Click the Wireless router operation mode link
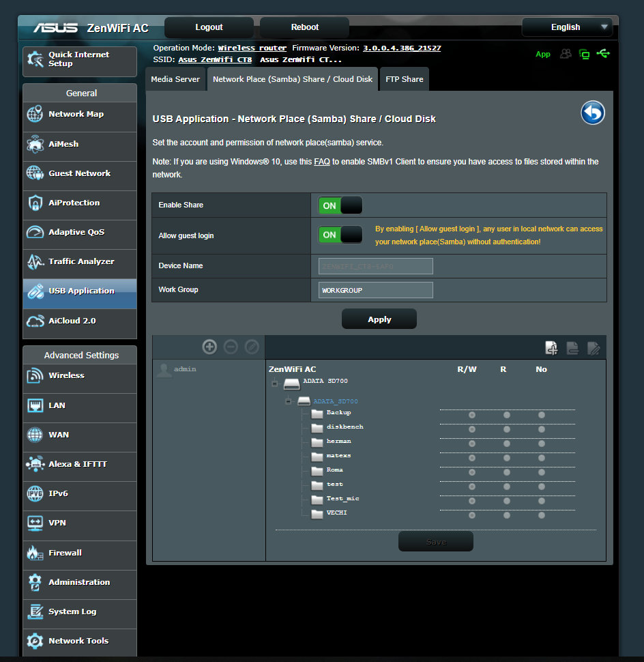 tap(252, 48)
